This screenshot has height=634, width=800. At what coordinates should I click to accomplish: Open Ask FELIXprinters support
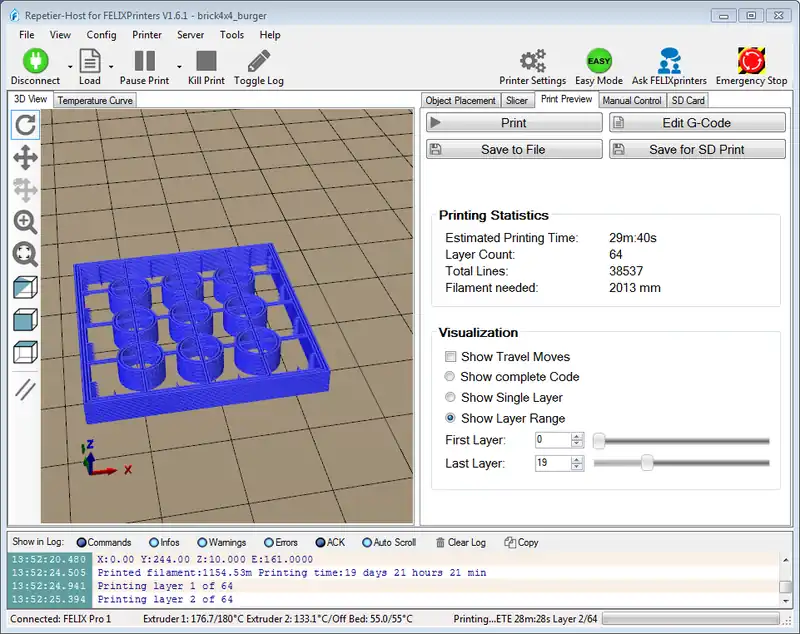pos(669,60)
